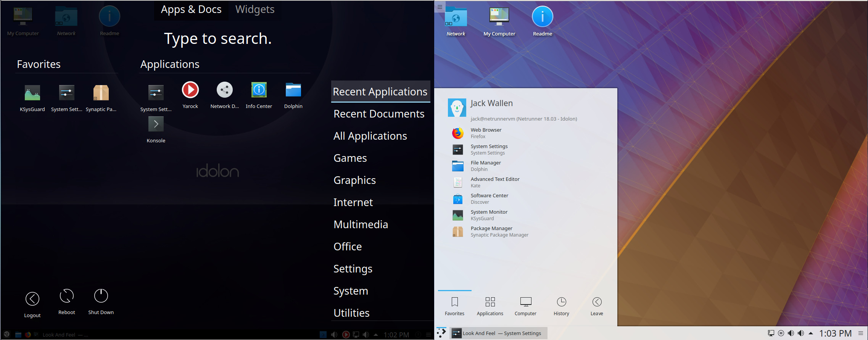
Task: Click Yarock tray icon on left taskbar
Action: 346,335
